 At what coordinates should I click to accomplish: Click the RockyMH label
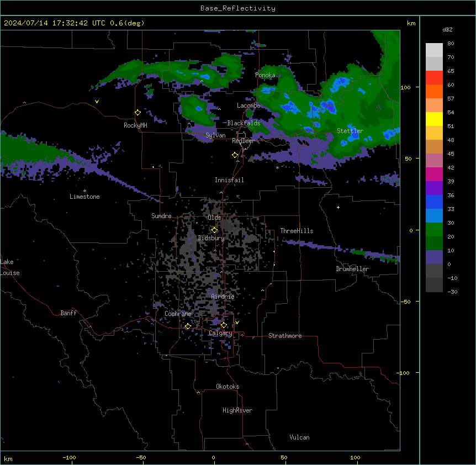pos(135,125)
